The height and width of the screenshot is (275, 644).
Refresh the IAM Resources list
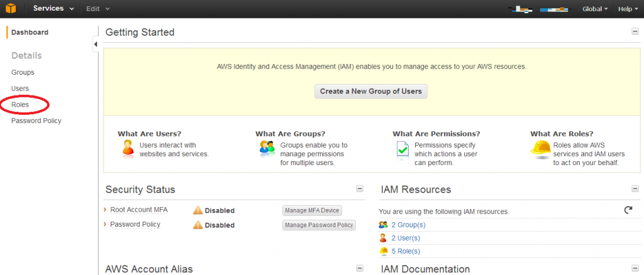628,210
